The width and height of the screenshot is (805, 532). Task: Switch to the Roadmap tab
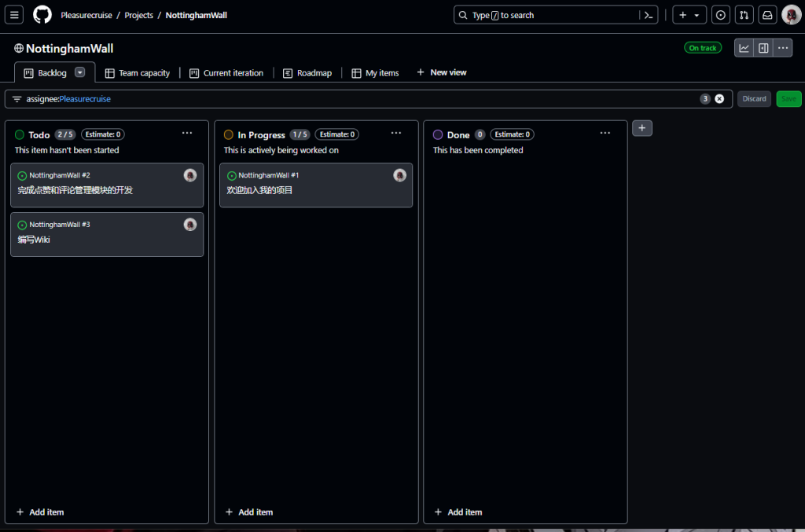307,73
